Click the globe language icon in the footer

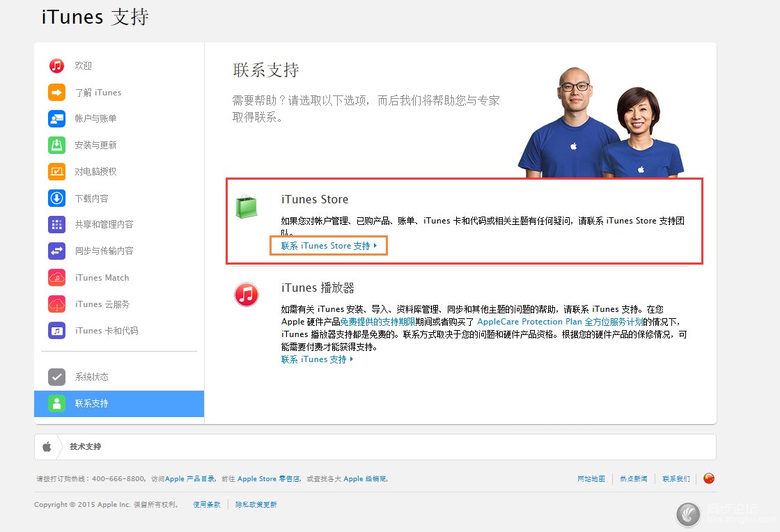(709, 478)
